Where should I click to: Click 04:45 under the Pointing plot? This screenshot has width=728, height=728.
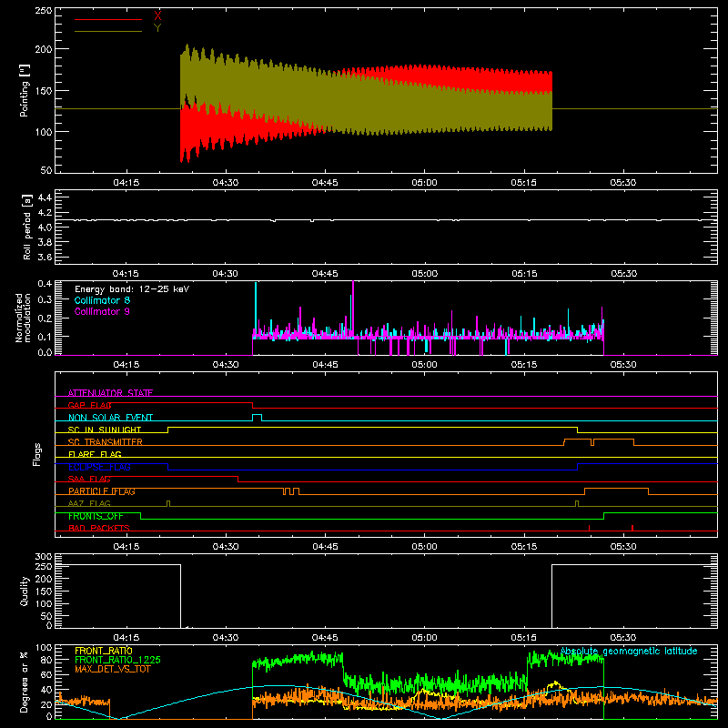point(325,183)
